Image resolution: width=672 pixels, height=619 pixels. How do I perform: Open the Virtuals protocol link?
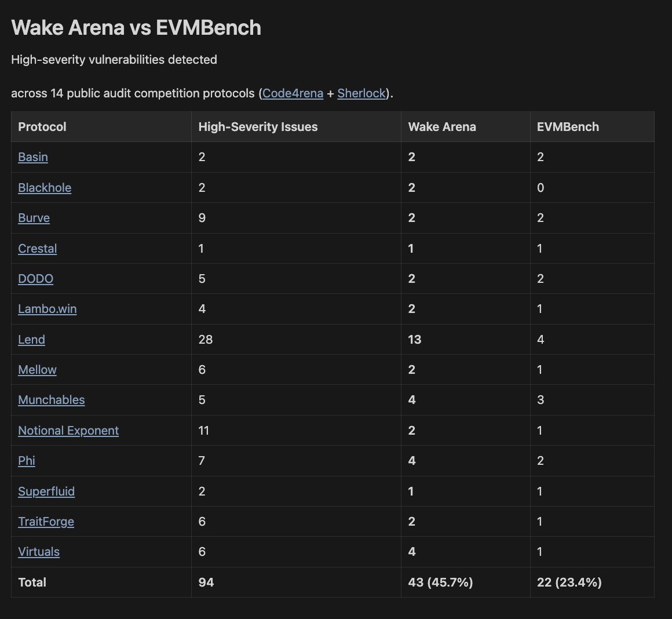(39, 552)
